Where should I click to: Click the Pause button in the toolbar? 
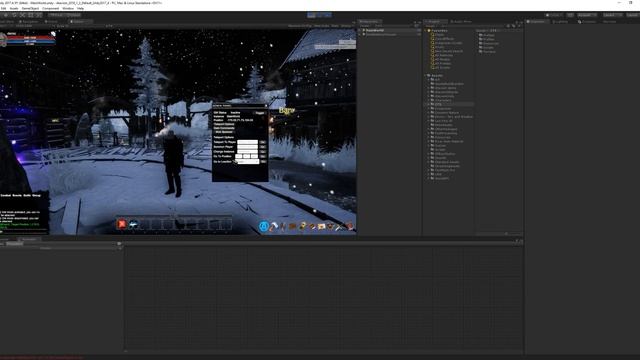click(320, 15)
